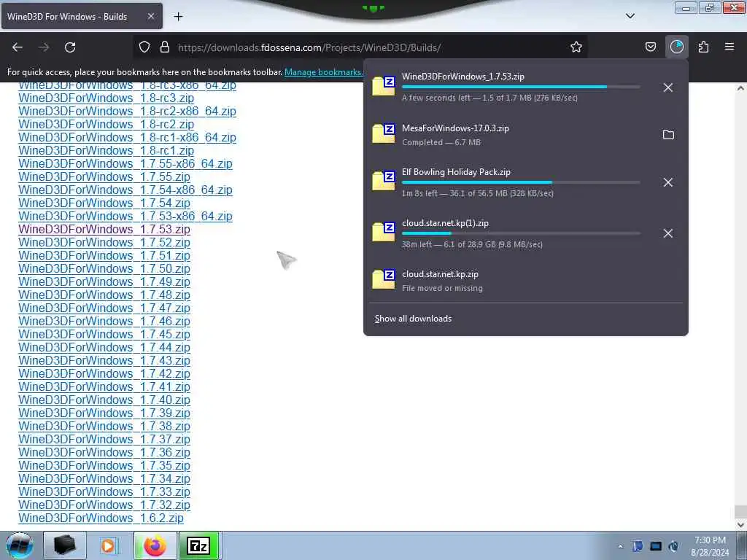Download WineD3DForWindows_1.7.32.zip
This screenshot has width=747, height=560.
coord(104,505)
